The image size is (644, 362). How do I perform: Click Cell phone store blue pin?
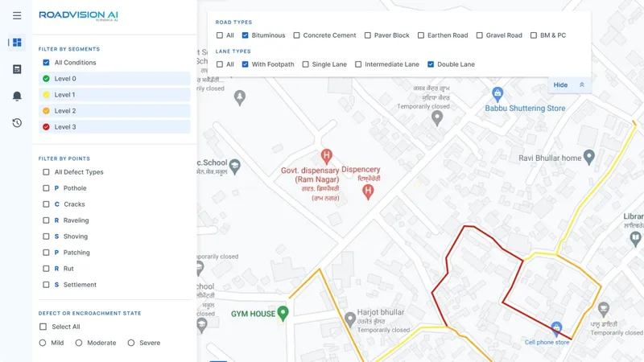[556, 328]
